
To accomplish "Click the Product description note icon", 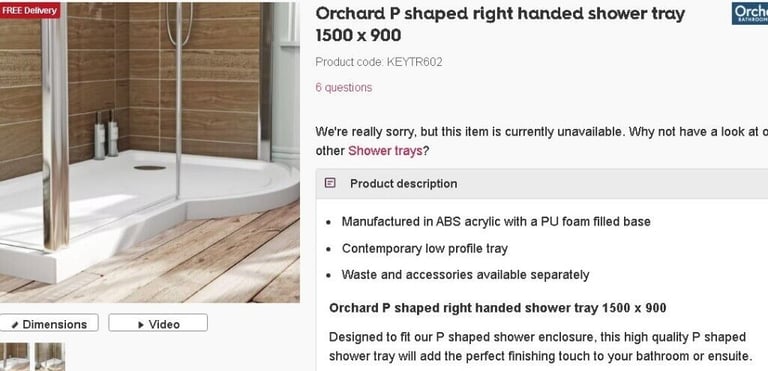I will (x=330, y=183).
